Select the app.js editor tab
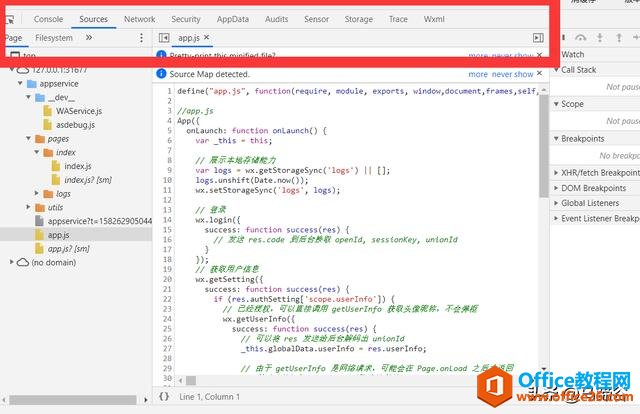This screenshot has height=414, width=640. click(x=189, y=38)
